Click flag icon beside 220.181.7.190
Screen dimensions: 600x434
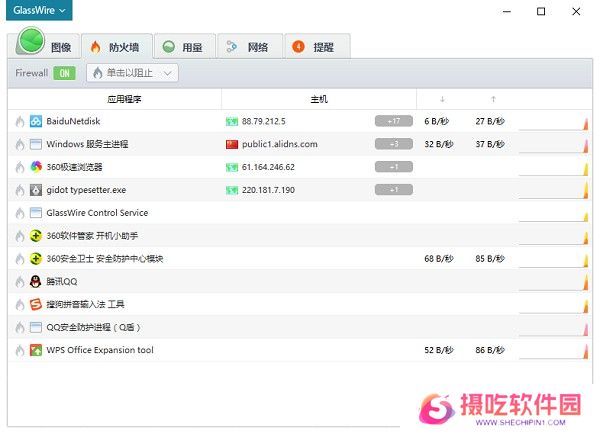pos(232,190)
